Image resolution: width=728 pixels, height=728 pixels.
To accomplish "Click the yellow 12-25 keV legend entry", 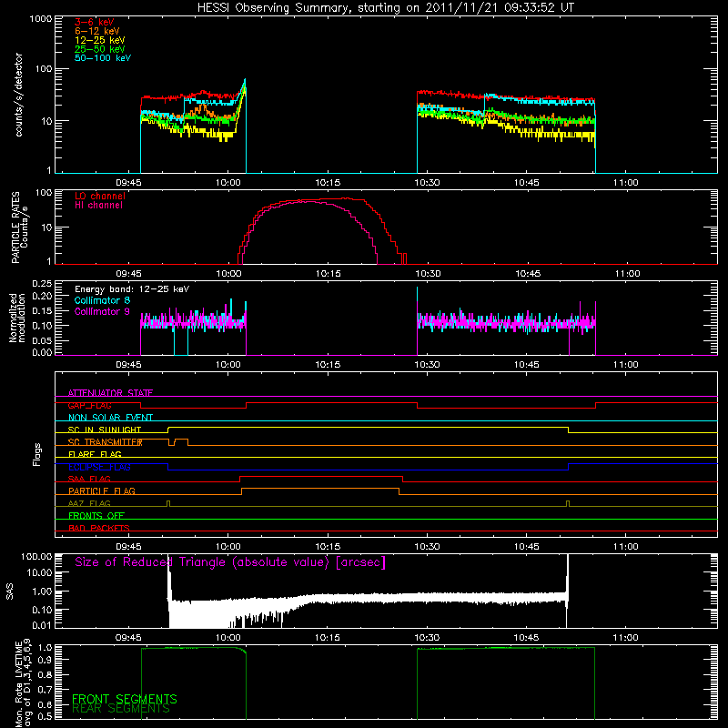I will coord(100,40).
